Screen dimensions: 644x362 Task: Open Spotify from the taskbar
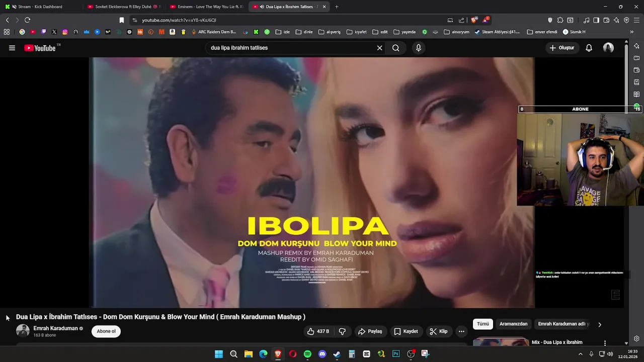(307, 354)
